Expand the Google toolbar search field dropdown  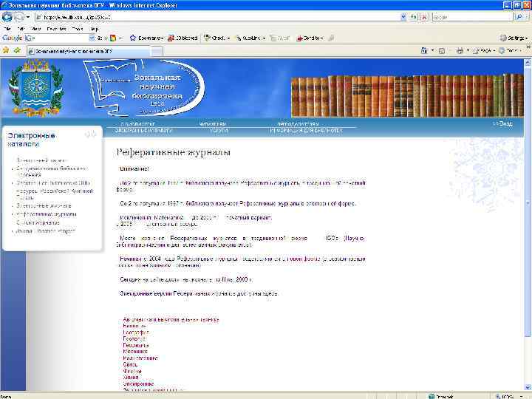click(92, 38)
